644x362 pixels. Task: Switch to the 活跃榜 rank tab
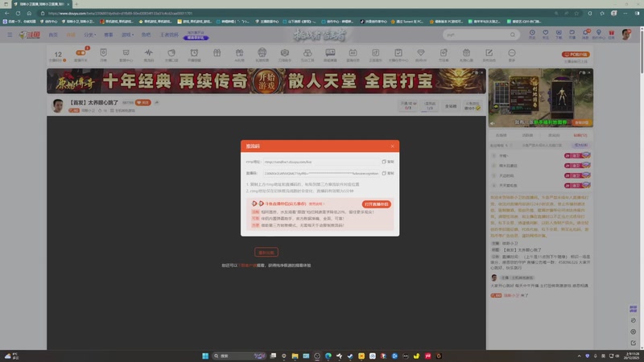527,135
